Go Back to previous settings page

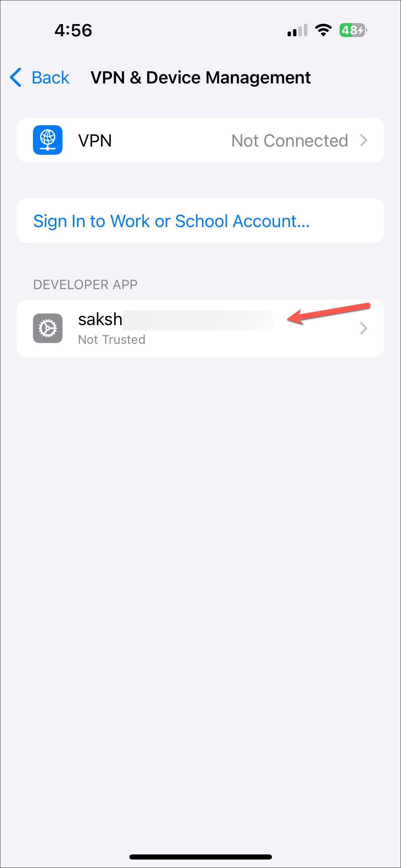click(50, 77)
